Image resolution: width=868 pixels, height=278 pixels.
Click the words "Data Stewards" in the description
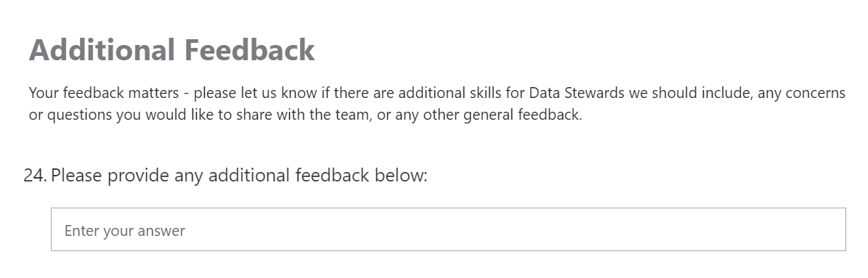(577, 93)
